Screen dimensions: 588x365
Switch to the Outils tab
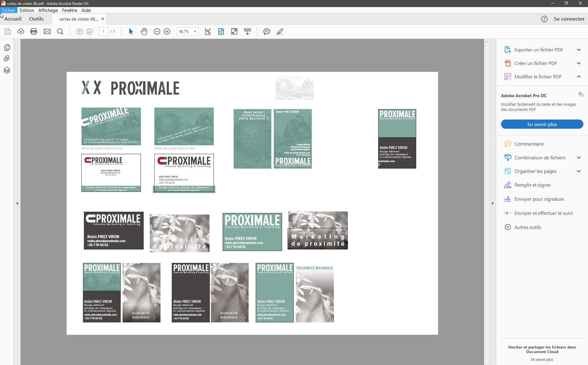[x=36, y=19]
